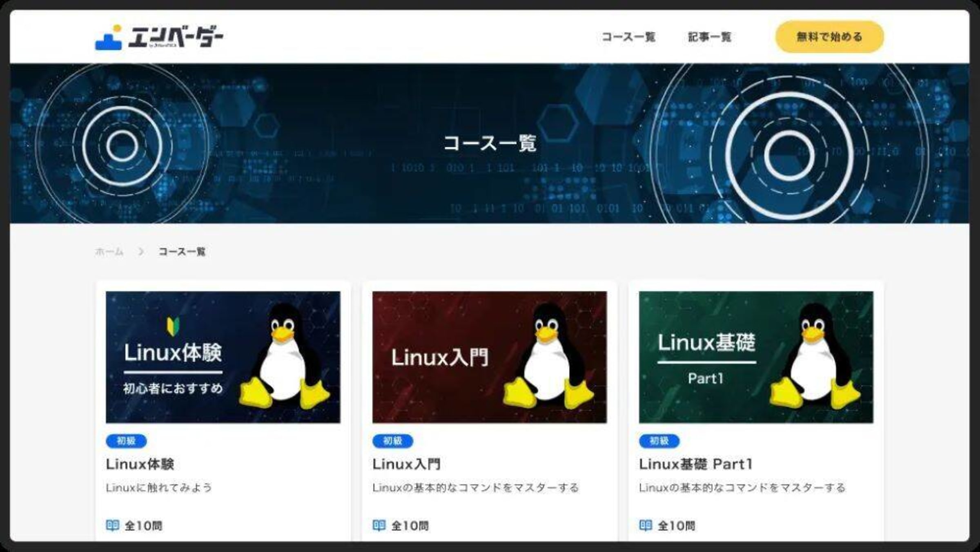Click the 初級 badge on Linux入門 card

tap(392, 441)
